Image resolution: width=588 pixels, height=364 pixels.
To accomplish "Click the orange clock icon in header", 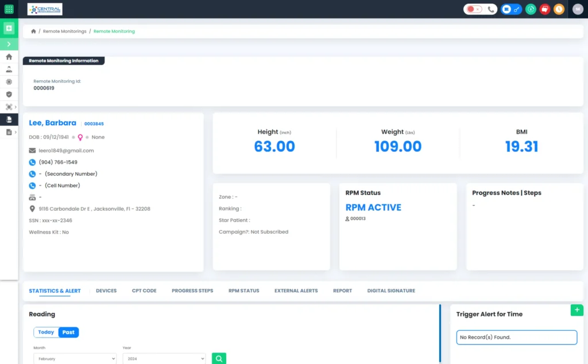I will (559, 9).
